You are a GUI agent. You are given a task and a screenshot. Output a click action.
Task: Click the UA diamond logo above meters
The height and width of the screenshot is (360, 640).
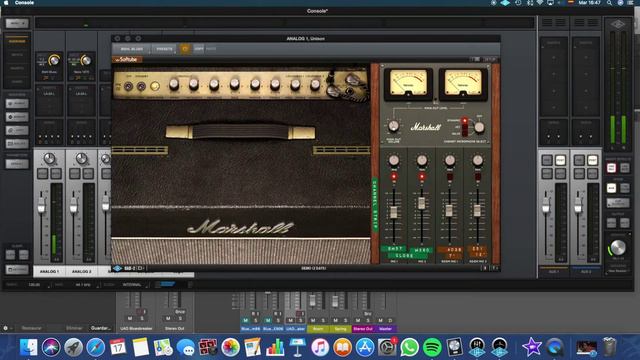click(x=618, y=25)
